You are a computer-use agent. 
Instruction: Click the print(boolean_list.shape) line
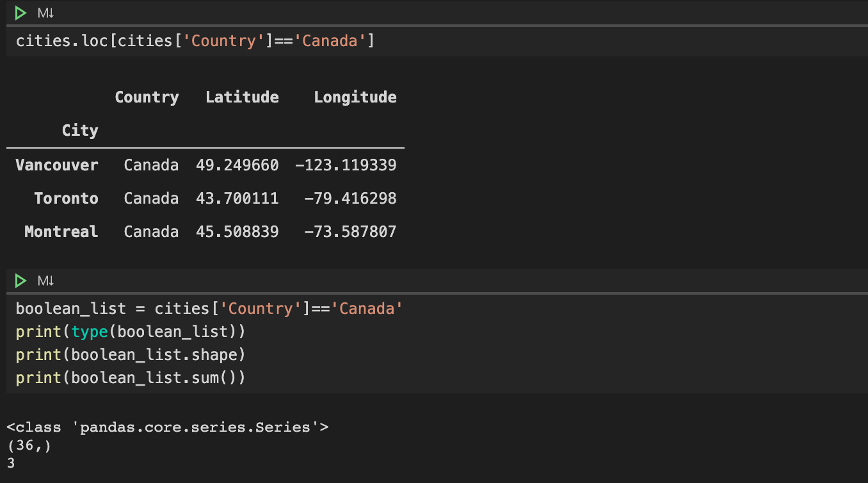coord(131,355)
